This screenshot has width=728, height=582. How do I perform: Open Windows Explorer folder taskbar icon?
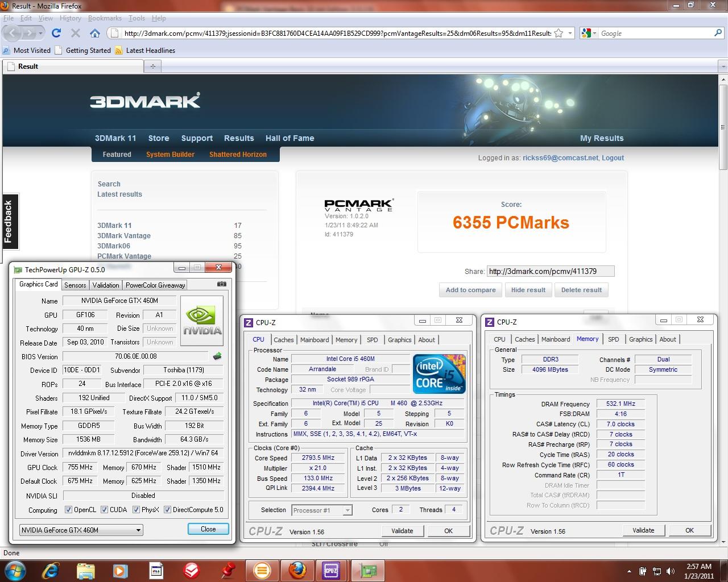tap(85, 570)
